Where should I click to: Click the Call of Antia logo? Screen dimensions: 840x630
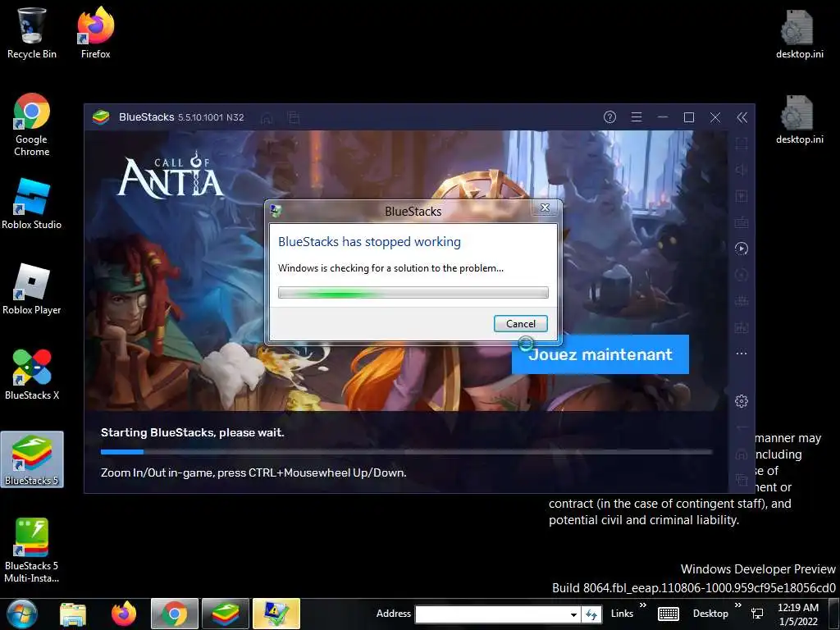coord(171,175)
